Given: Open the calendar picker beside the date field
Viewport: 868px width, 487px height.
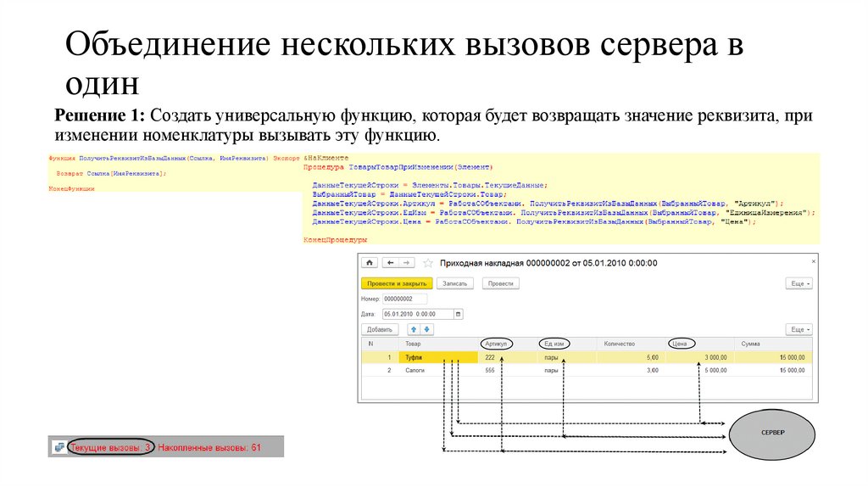Looking at the screenshot, I should coord(459,314).
